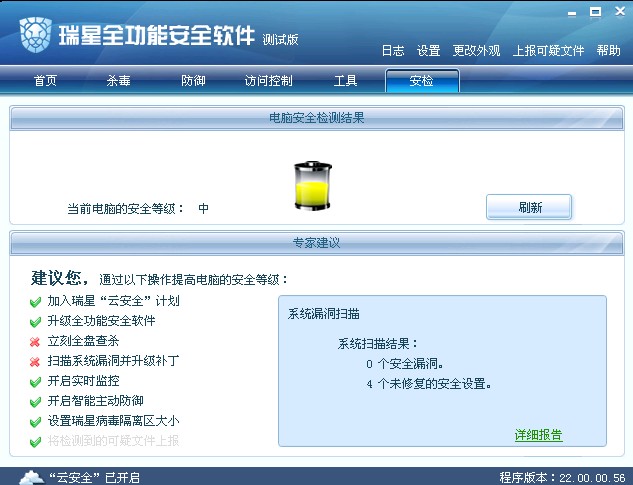Close the Rising security window

[620, 11]
